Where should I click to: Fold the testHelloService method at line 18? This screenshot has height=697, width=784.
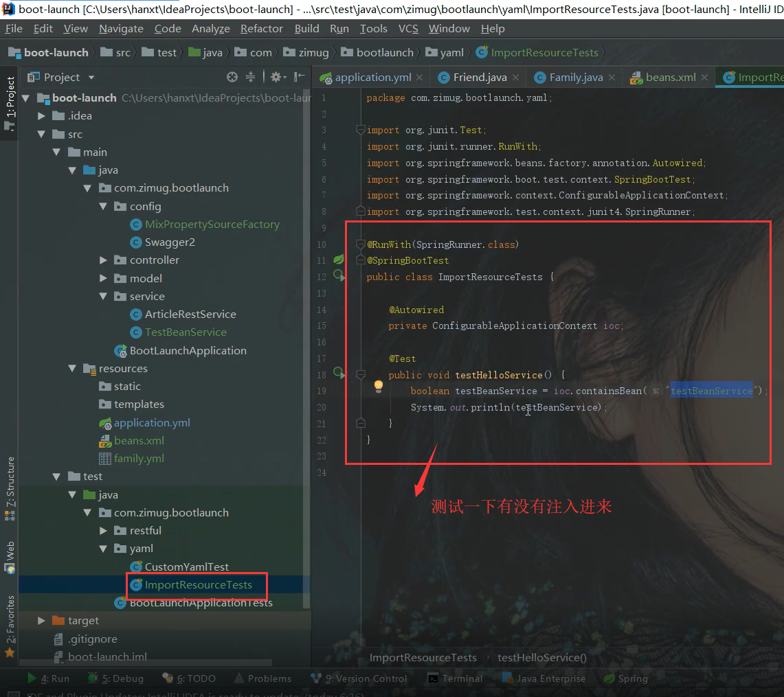tap(361, 375)
